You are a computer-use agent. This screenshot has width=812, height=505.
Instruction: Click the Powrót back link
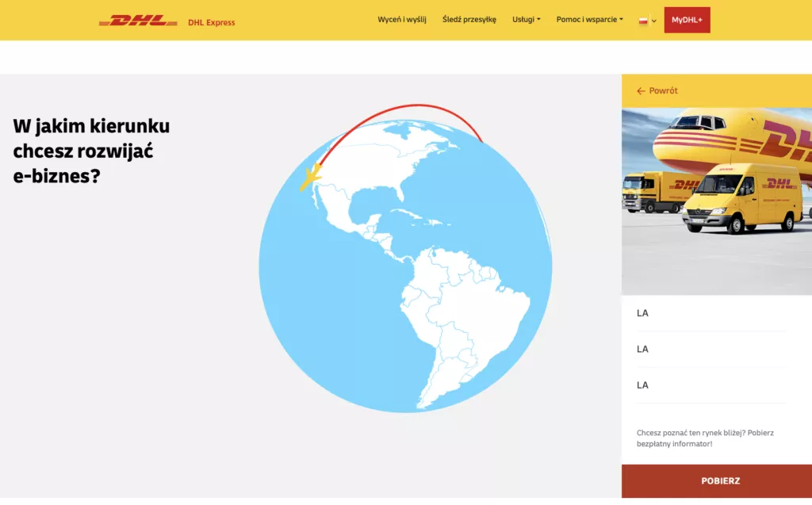tap(663, 91)
